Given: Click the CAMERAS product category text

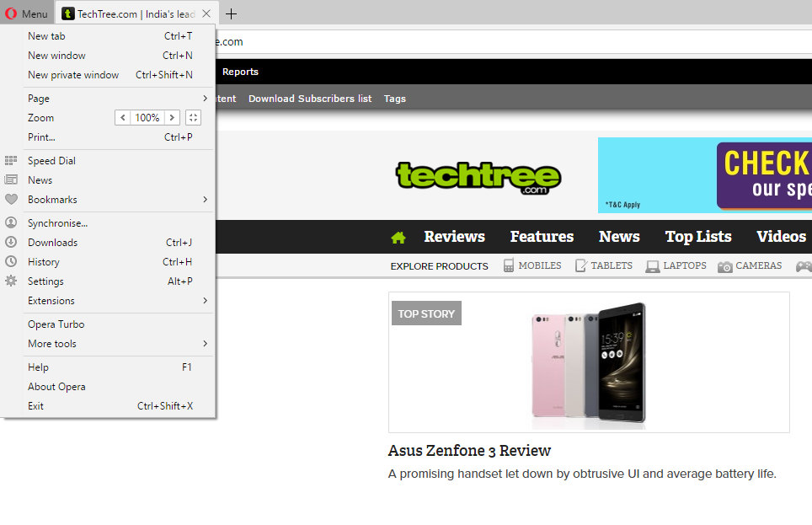Looking at the screenshot, I should click(x=759, y=265).
